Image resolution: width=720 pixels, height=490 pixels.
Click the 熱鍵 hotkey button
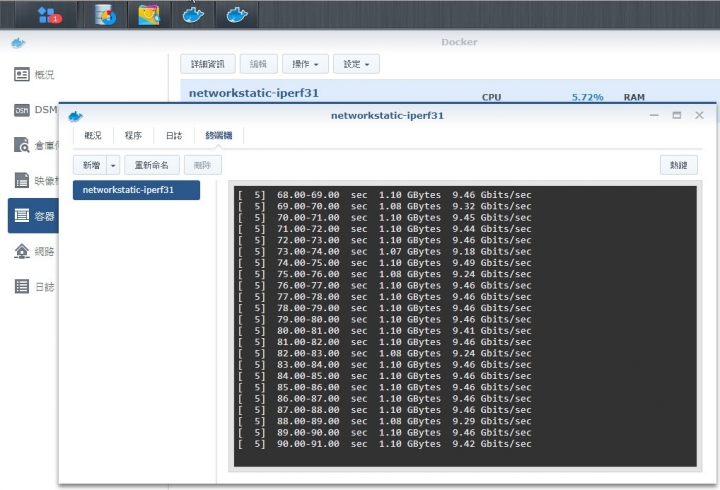(679, 165)
